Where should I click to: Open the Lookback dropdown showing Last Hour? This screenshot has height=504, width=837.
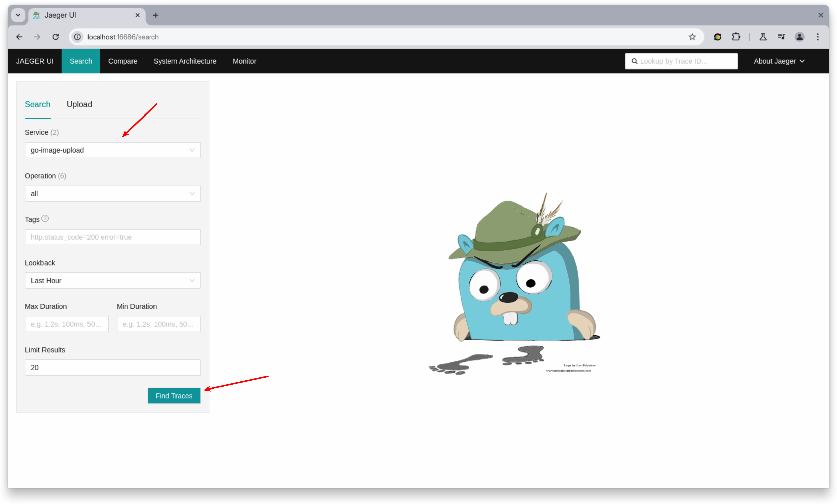[x=113, y=281]
